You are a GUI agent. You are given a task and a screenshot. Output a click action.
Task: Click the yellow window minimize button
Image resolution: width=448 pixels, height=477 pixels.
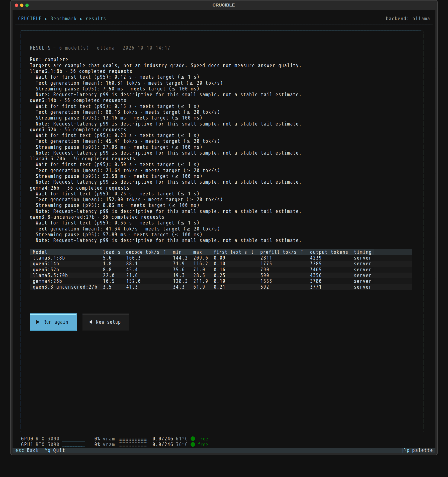[x=22, y=5]
